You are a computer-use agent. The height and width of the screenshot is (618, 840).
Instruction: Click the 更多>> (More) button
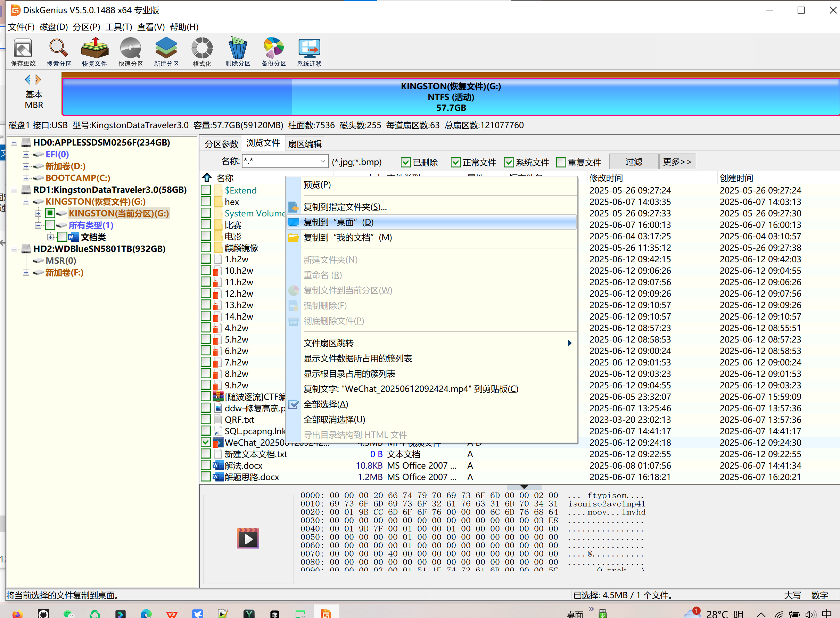point(677,162)
